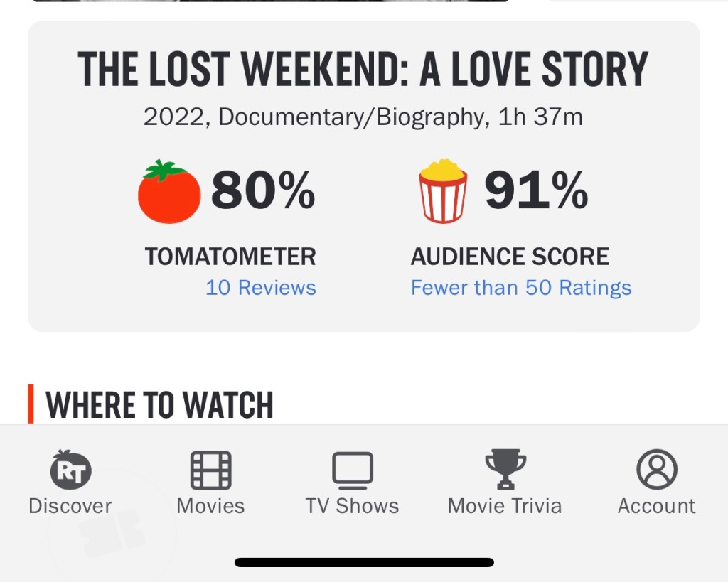Tap the Movies film strip icon
728x582 pixels.
tap(210, 470)
